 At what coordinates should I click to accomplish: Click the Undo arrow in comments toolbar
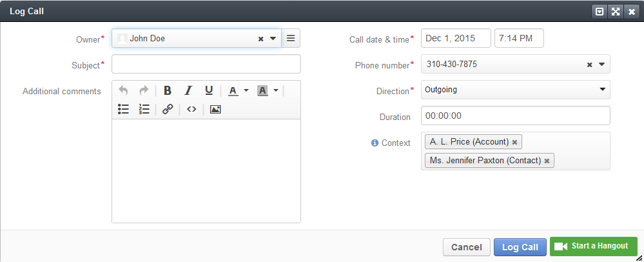pos(123,90)
